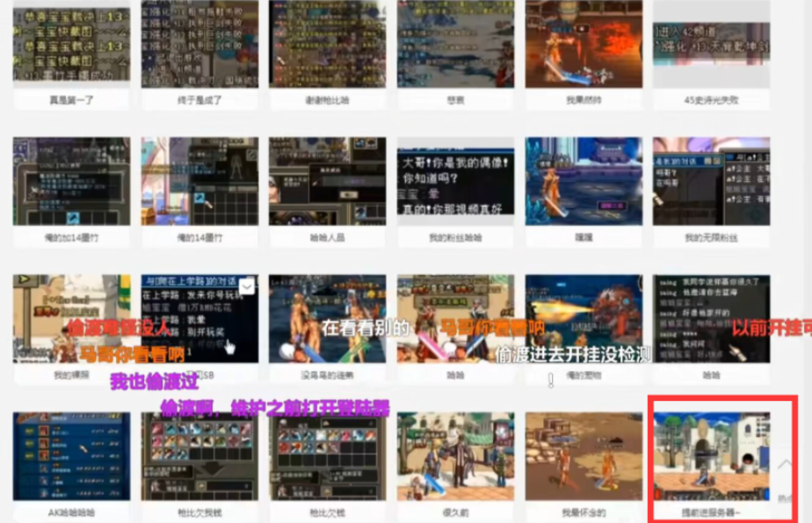The width and height of the screenshot is (812, 523).
Task: Open the thumbnail captioned 俺的14墨竹
Action: point(199,181)
